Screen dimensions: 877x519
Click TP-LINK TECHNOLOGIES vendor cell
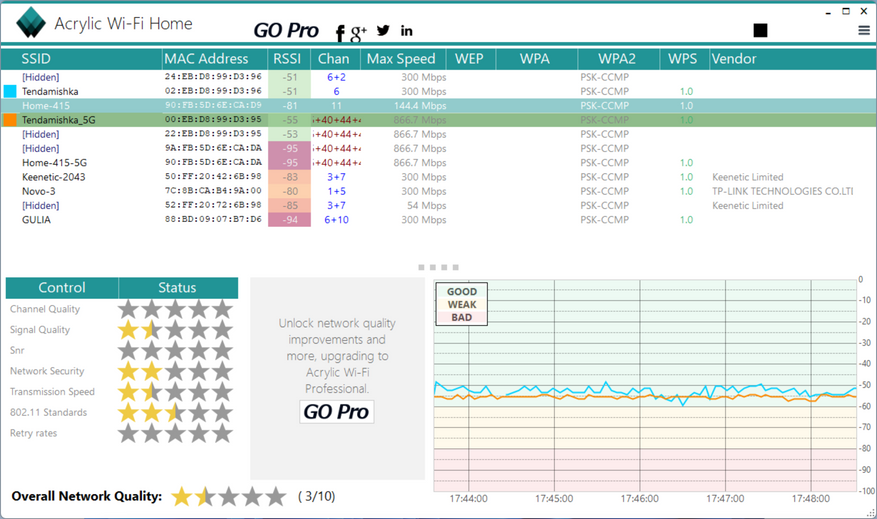[x=782, y=191]
